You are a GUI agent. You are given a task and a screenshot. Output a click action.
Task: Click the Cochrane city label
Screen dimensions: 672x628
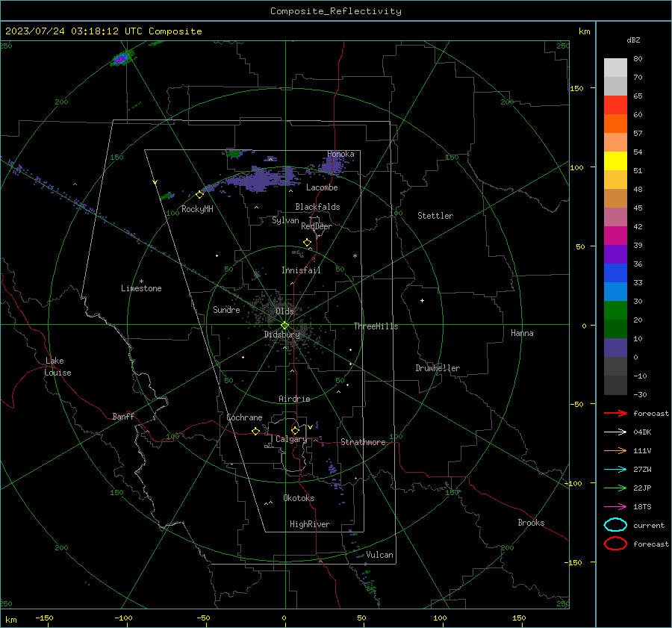pyautogui.click(x=244, y=417)
